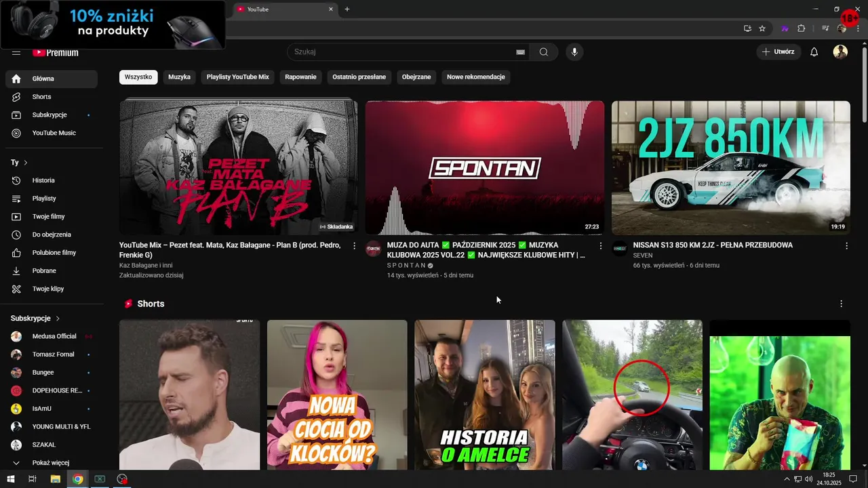The width and height of the screenshot is (868, 488).
Task: Open Shorts section more options menu
Action: (x=842, y=304)
